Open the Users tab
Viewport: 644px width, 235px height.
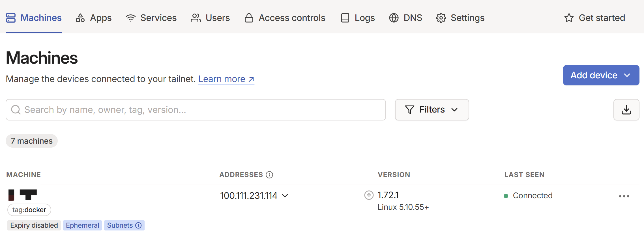210,18
